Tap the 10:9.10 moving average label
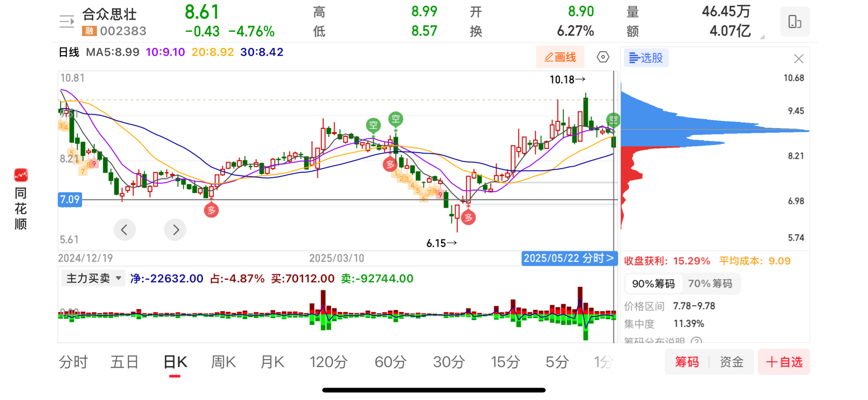This screenshot has width=868, height=400. pyautogui.click(x=165, y=52)
